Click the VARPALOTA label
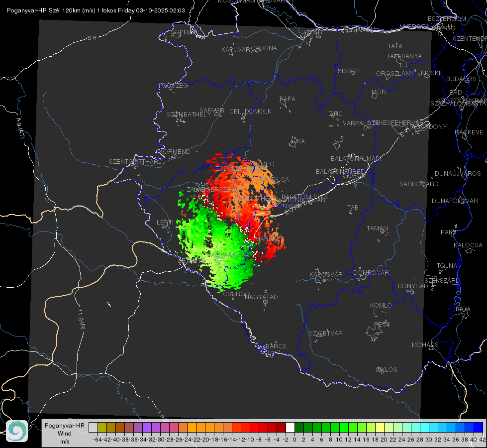 (360, 123)
